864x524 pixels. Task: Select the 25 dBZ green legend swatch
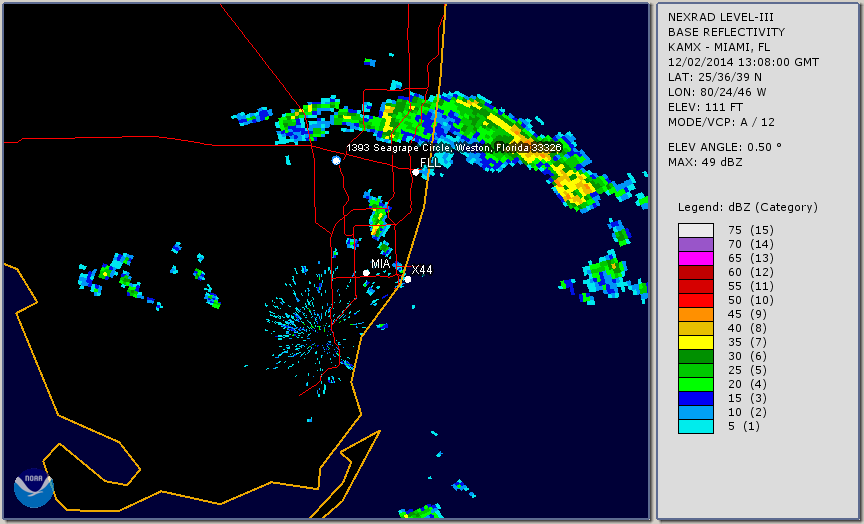tap(696, 370)
